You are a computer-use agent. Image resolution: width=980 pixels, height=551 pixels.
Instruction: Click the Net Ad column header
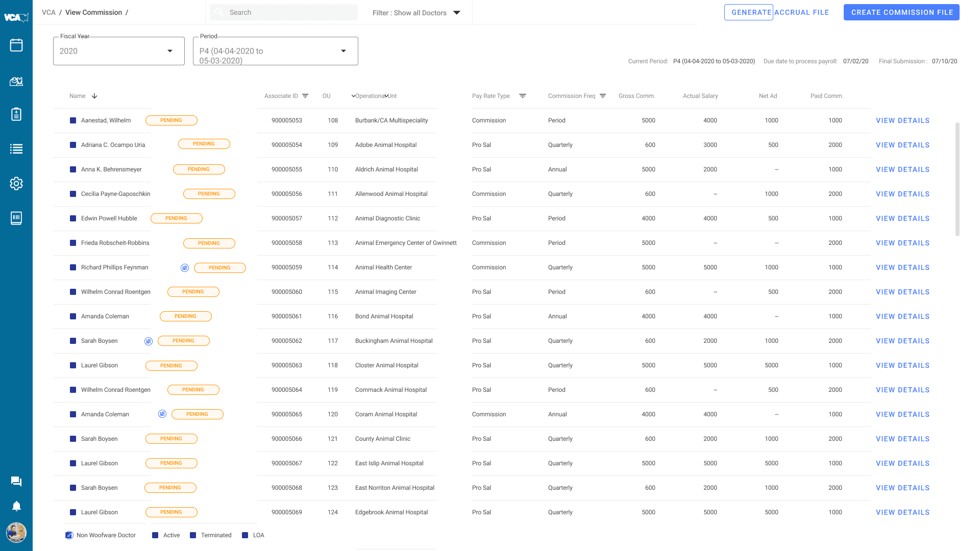(x=768, y=96)
